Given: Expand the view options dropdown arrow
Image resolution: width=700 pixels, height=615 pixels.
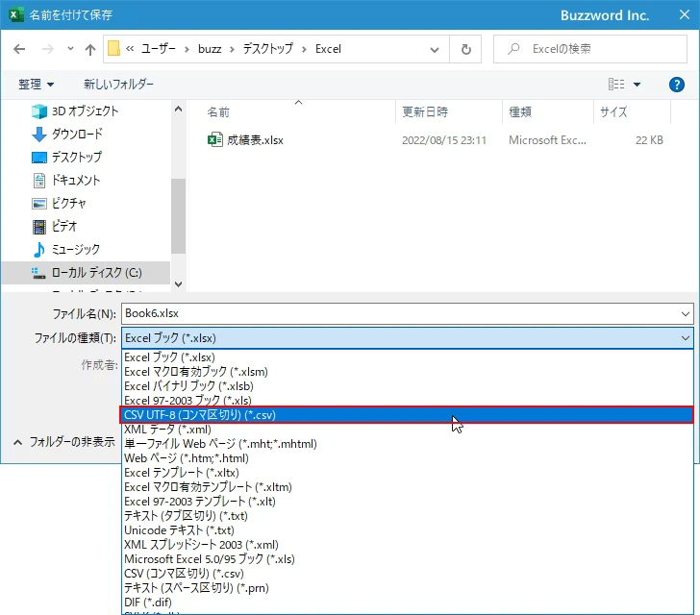Looking at the screenshot, I should click(x=637, y=85).
